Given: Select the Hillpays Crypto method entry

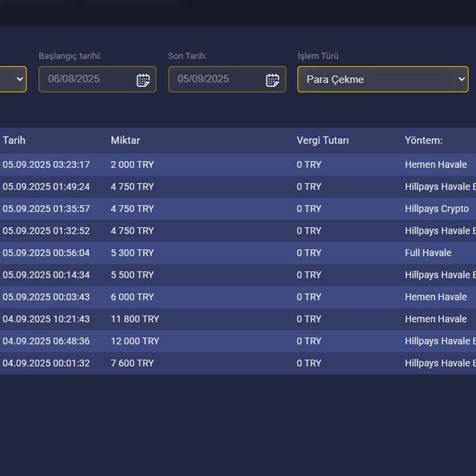Looking at the screenshot, I should coord(436,209).
